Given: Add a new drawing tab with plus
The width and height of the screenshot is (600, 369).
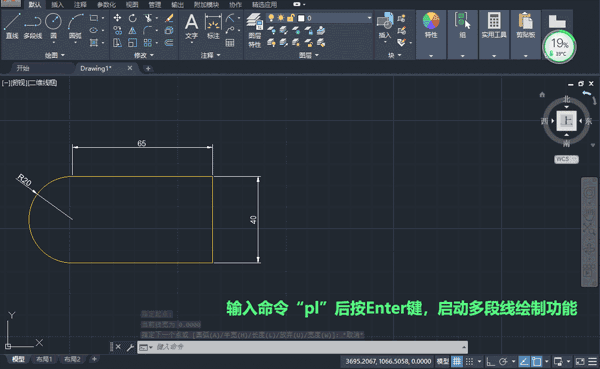Looking at the screenshot, I should [148, 69].
